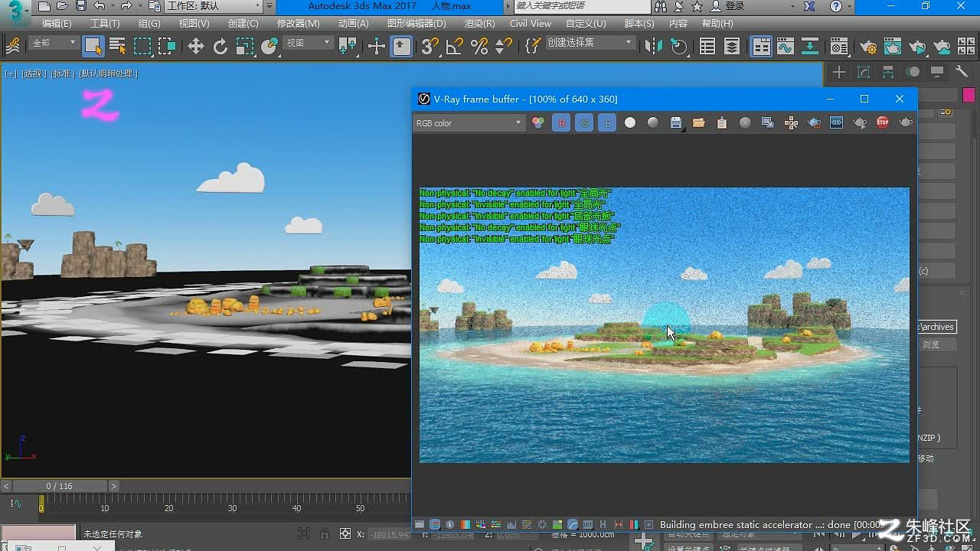Toggle Angle Snap button

point(454,47)
